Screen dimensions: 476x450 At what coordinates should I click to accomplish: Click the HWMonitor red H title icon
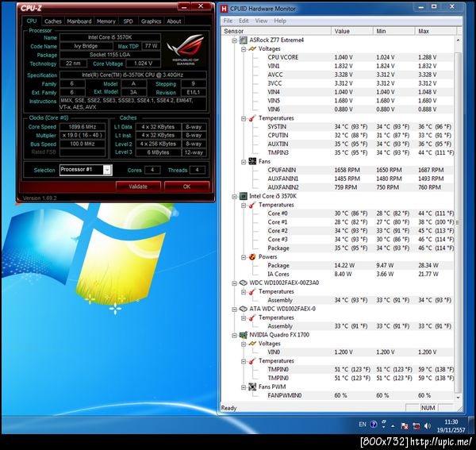pos(224,9)
